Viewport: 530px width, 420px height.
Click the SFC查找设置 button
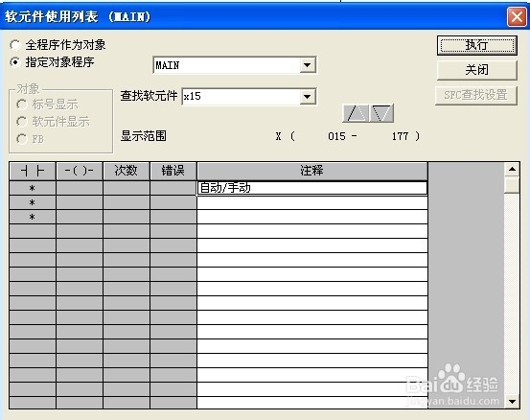[x=476, y=95]
